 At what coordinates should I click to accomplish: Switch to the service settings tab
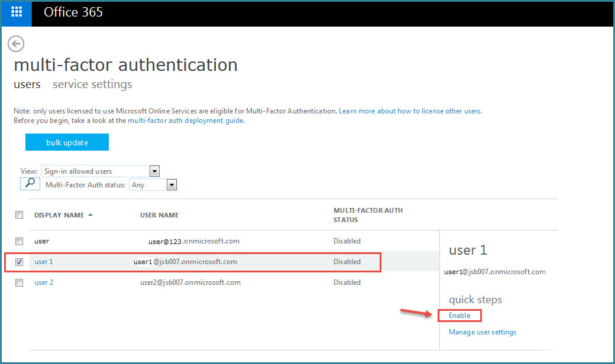coord(92,84)
